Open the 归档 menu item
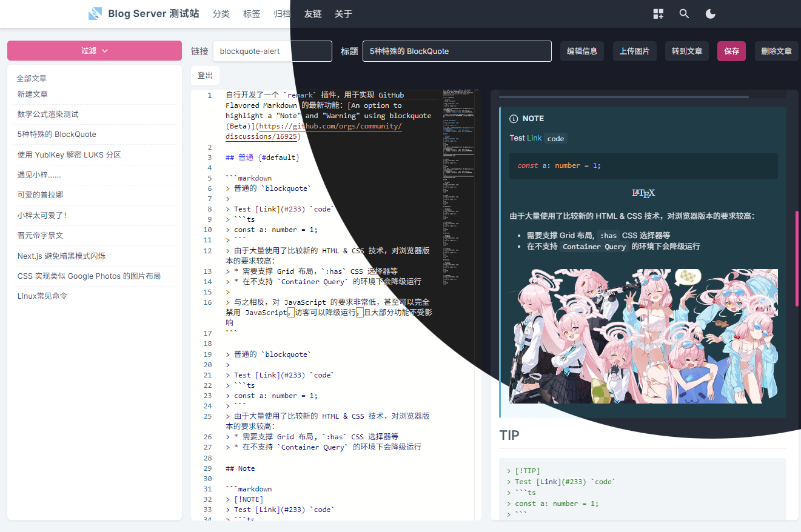The height and width of the screenshot is (532, 801). coord(282,14)
